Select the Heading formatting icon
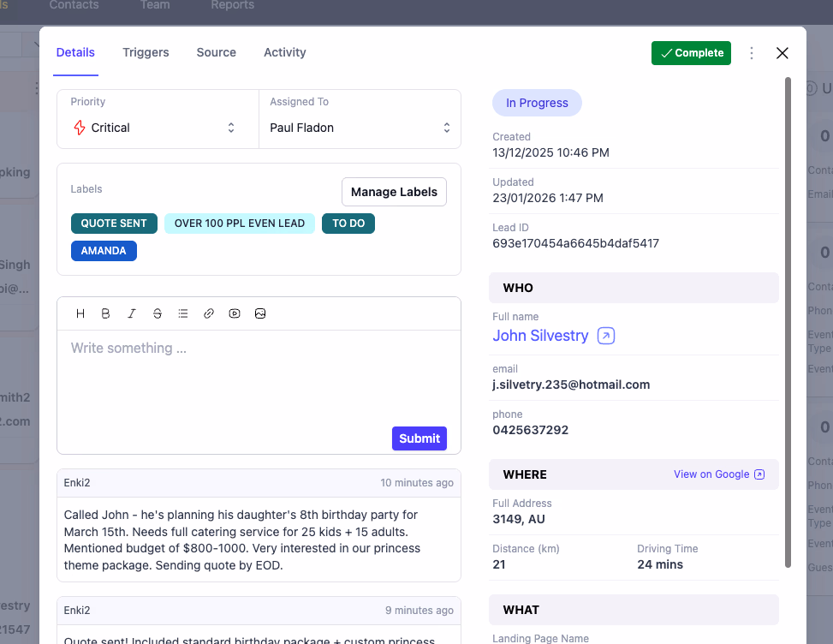 point(80,313)
